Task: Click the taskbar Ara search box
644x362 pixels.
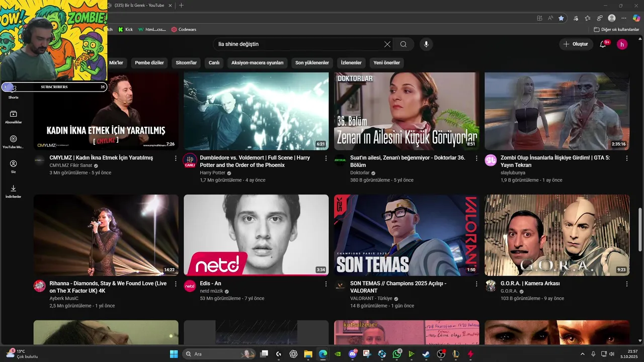Action: [220, 354]
